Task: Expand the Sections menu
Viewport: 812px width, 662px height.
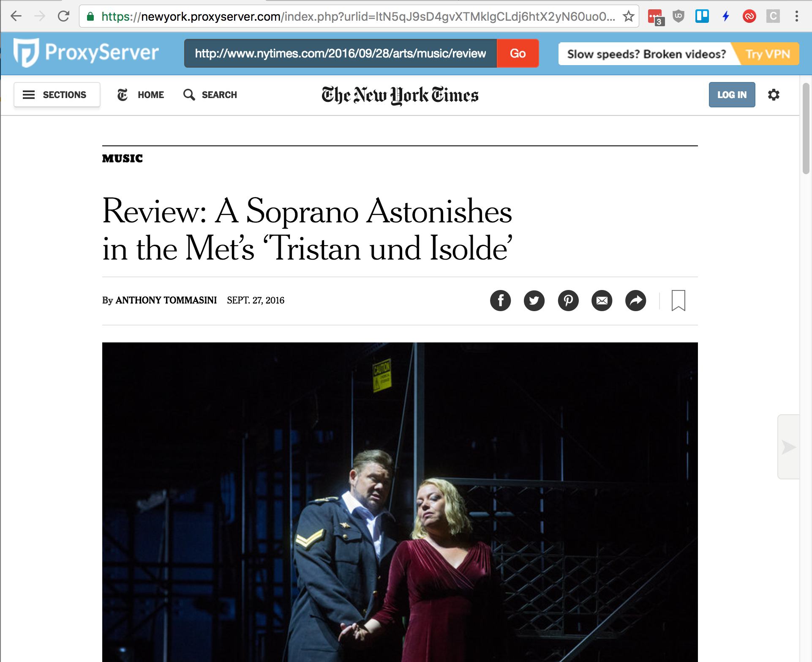Action: 57,95
